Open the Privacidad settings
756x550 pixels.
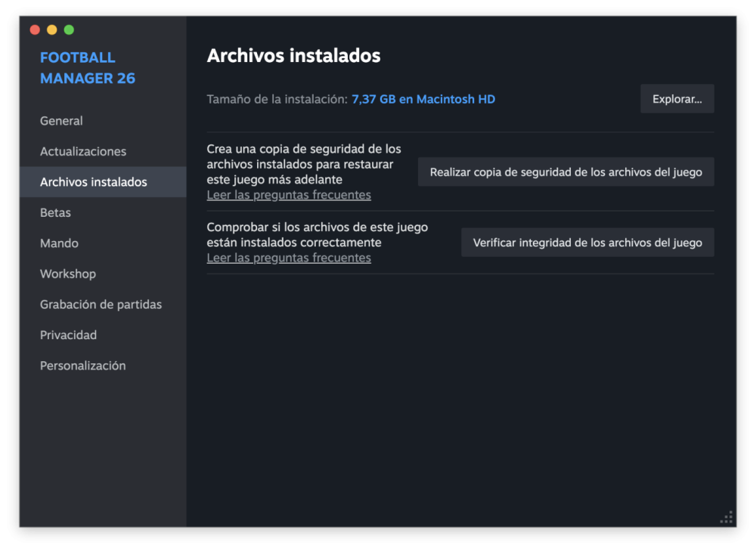coord(68,335)
